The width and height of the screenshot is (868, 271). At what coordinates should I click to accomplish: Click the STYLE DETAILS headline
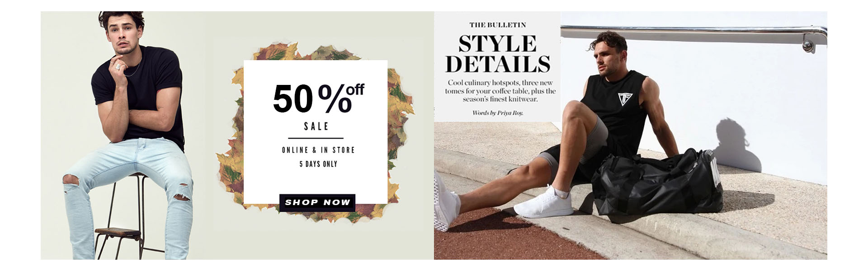tap(498, 53)
